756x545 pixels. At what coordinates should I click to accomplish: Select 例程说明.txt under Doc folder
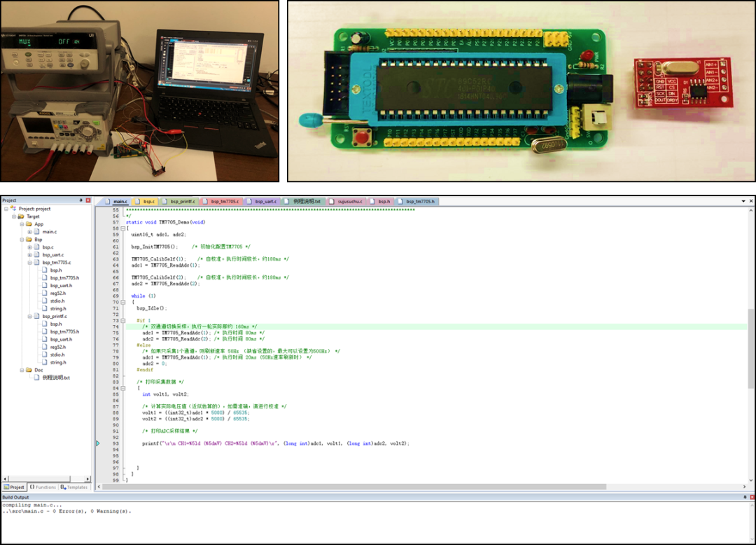coord(56,378)
